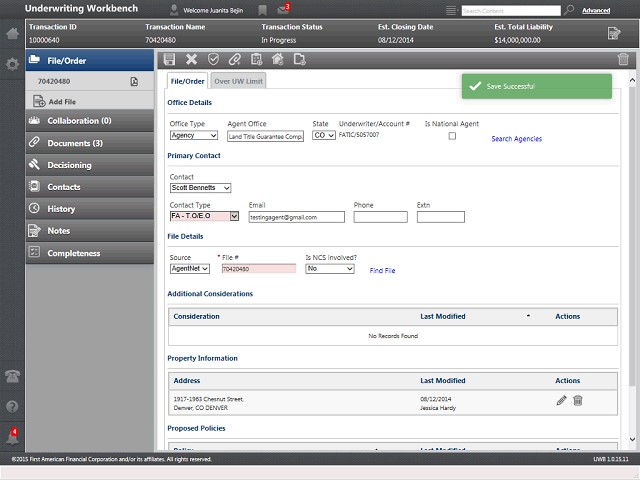Click the Agent Office field
The width and height of the screenshot is (640, 480).
(265, 136)
